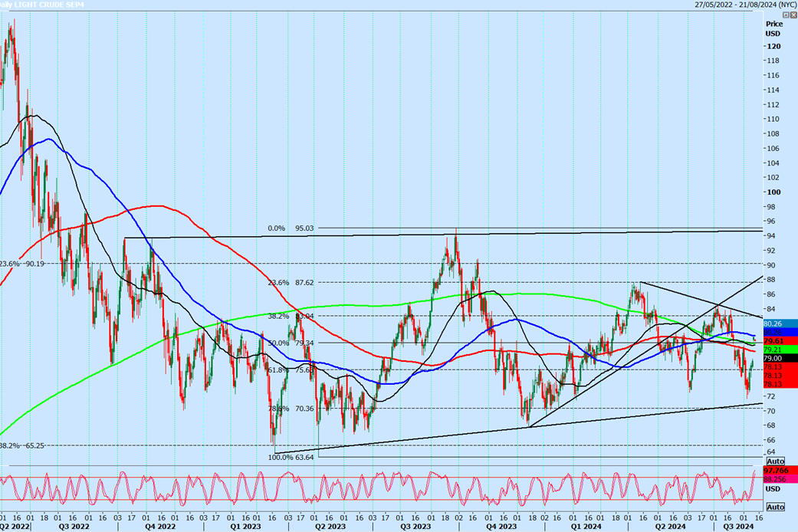Click the USD label on oscillator scale
This screenshot has width=798, height=532.
click(773, 489)
